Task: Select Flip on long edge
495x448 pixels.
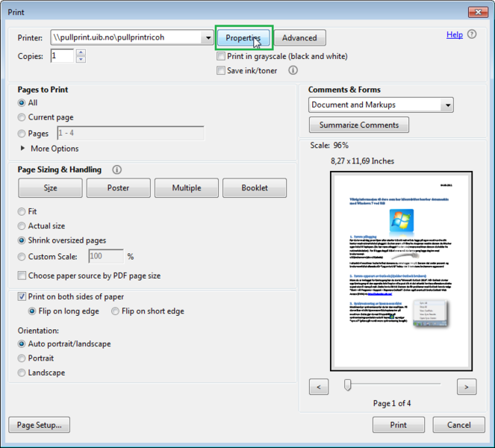Action: click(32, 311)
